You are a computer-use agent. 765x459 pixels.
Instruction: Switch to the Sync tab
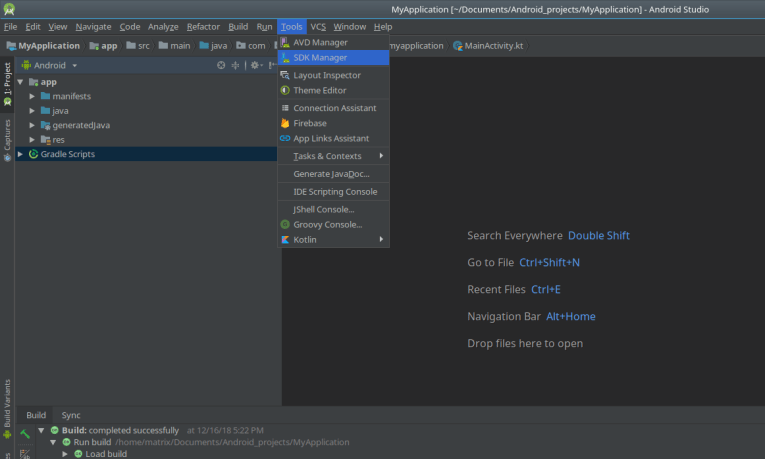tap(71, 415)
